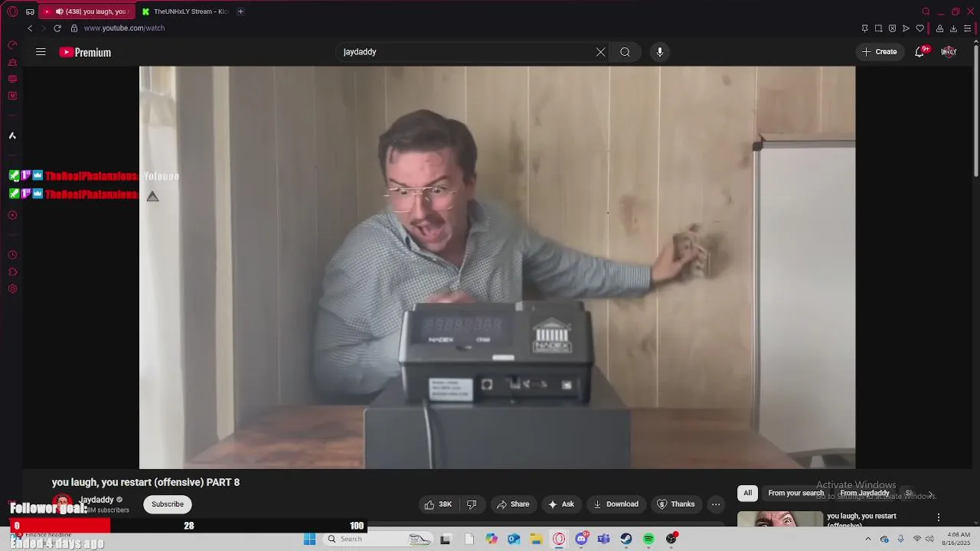The height and width of the screenshot is (551, 980).
Task: View site security padlock info
Action: point(74,28)
